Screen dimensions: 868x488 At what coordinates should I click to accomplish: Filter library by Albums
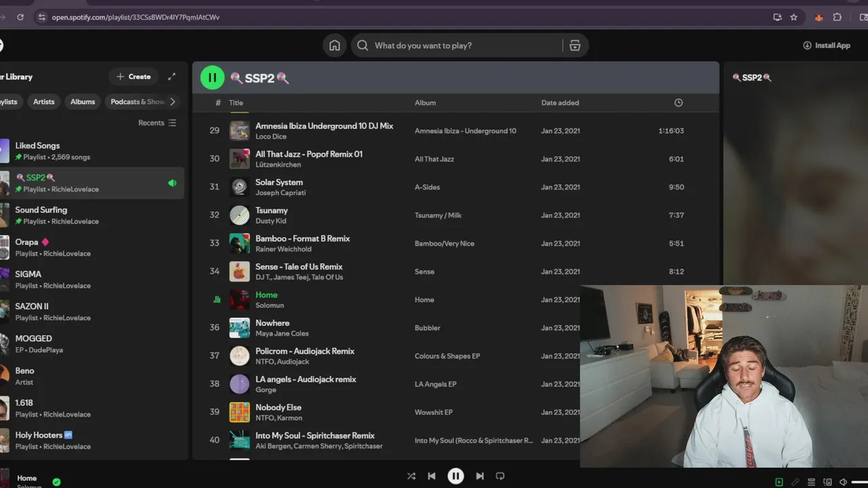click(83, 102)
